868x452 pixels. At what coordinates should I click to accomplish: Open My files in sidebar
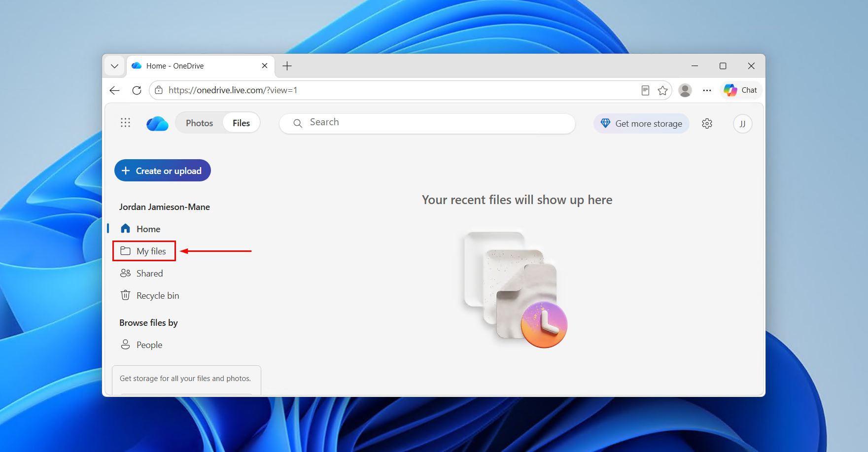[x=144, y=251]
